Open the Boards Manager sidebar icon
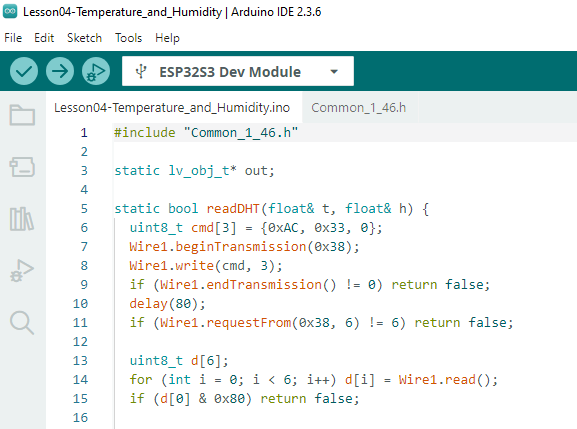Viewport: 577px width, 429px height. point(22,167)
